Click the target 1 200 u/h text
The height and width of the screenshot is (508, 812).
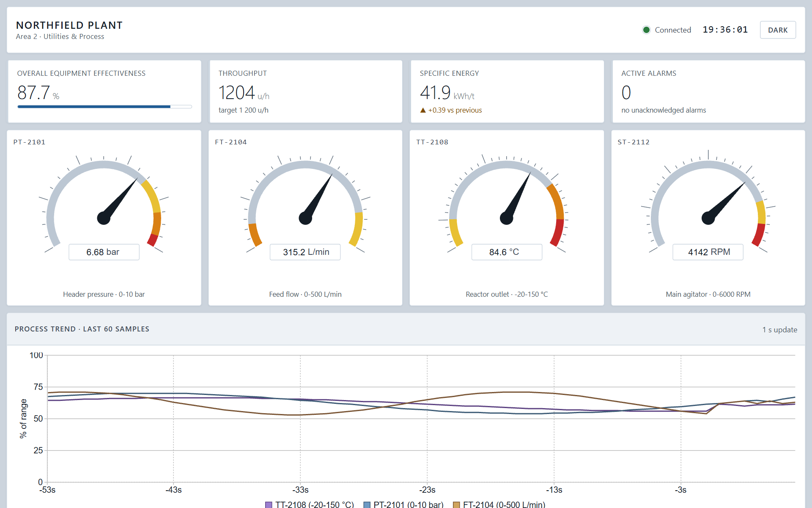tap(244, 110)
